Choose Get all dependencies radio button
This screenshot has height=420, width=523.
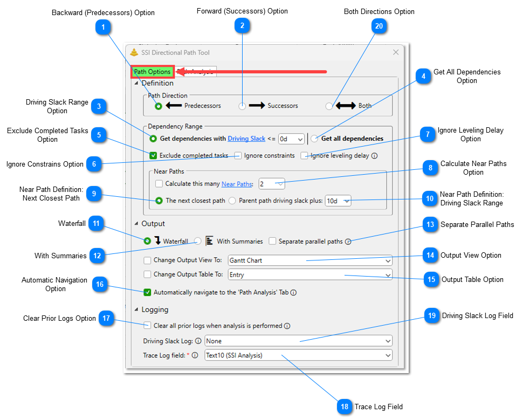(x=314, y=139)
